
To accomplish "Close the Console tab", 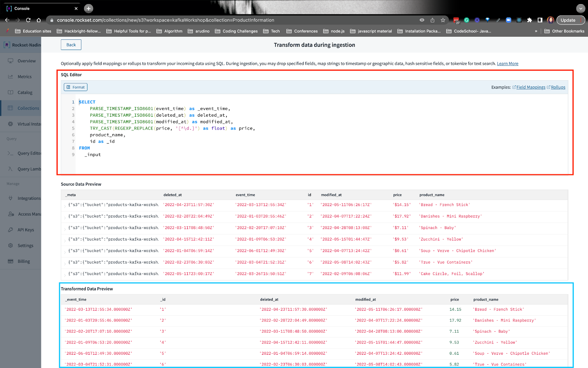I will coord(76,8).
